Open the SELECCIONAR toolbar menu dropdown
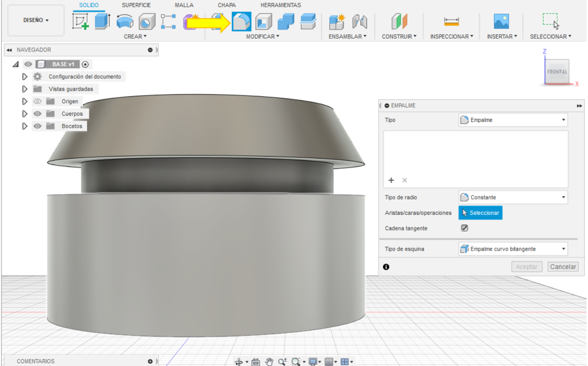 (551, 36)
